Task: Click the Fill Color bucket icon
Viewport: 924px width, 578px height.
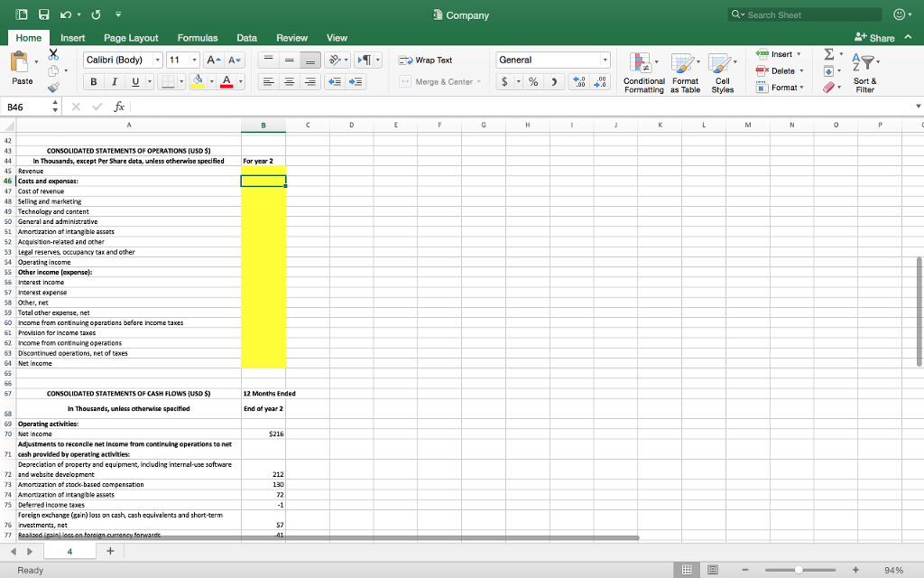Action: pyautogui.click(x=198, y=81)
